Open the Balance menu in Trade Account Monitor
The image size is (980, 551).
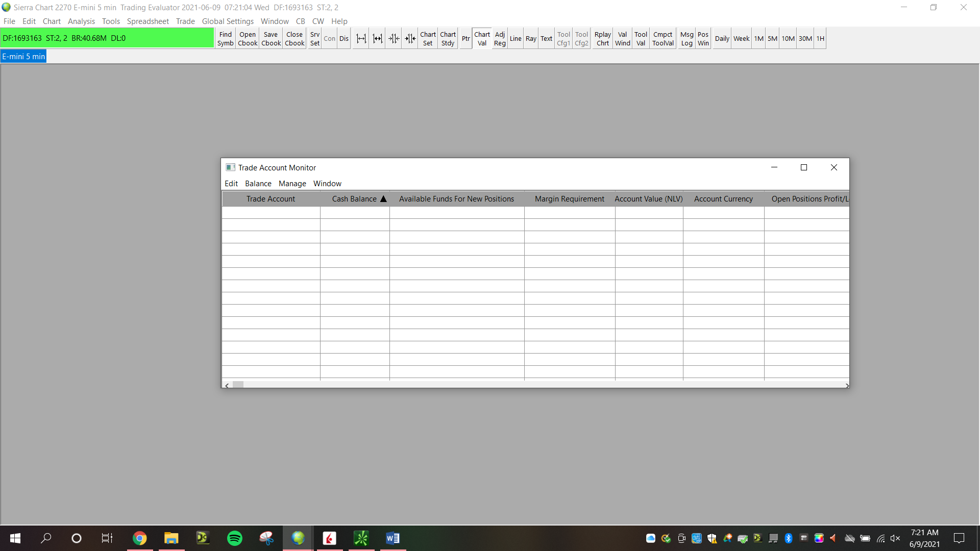(x=258, y=184)
